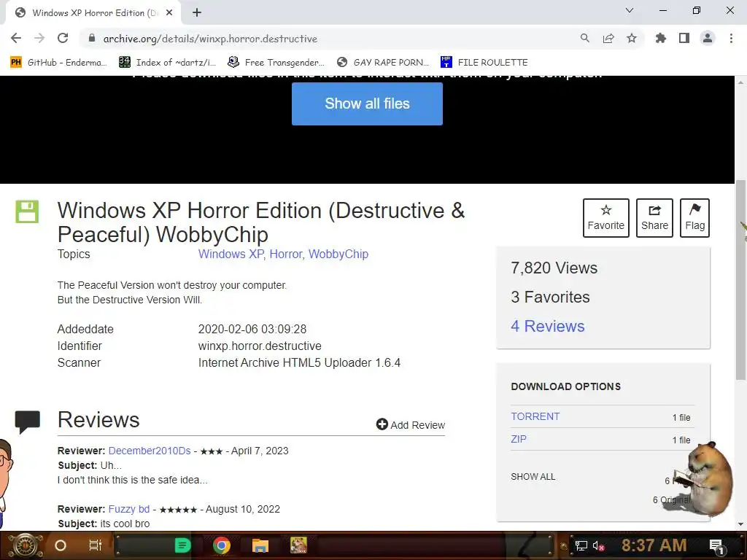Open Task View on the taskbar
Image resolution: width=747 pixels, height=560 pixels.
click(96, 545)
